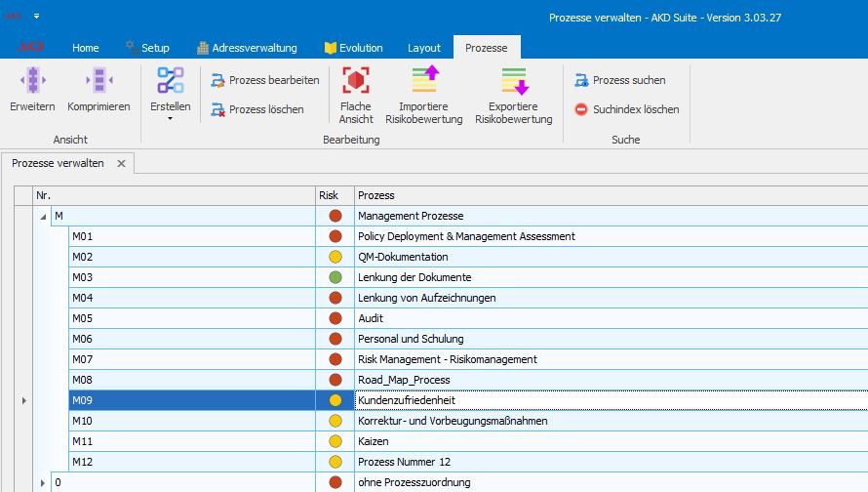Click 'Policy Deployment & Management Assessment' cell
Screen dimensions: 868x492
pos(612,236)
